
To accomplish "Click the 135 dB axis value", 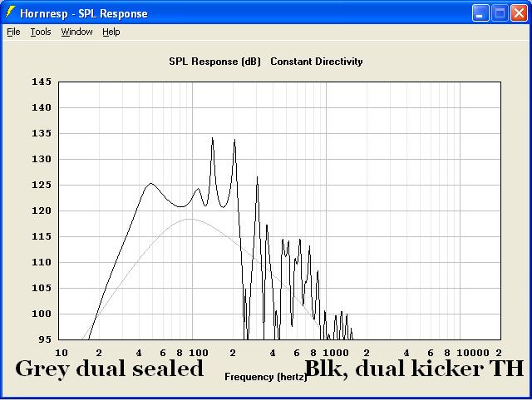I will tap(42, 133).
